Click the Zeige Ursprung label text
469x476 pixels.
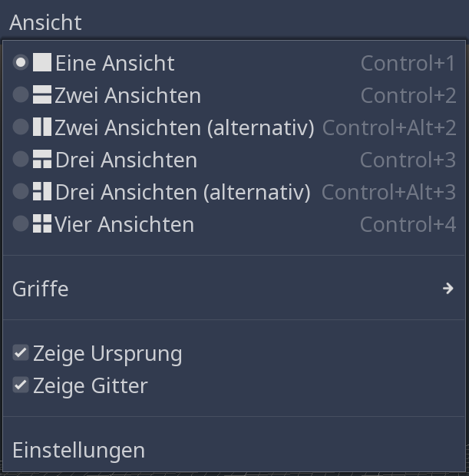107,354
